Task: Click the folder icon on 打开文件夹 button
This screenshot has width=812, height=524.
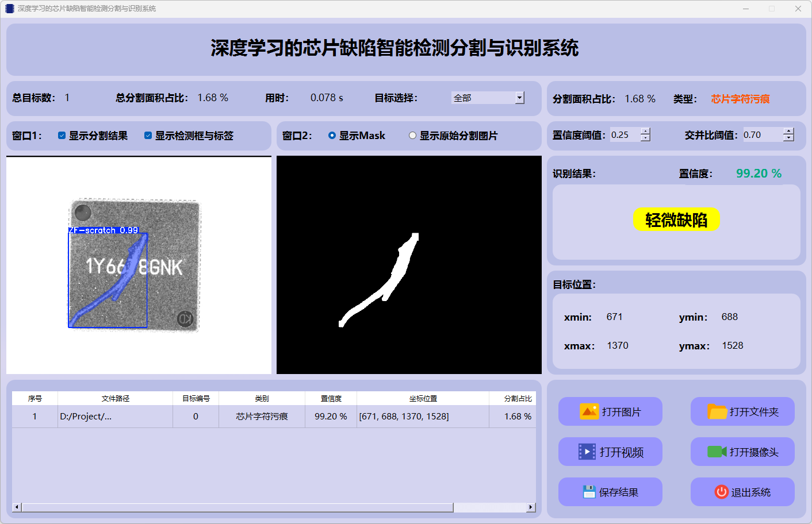Action: (x=717, y=411)
